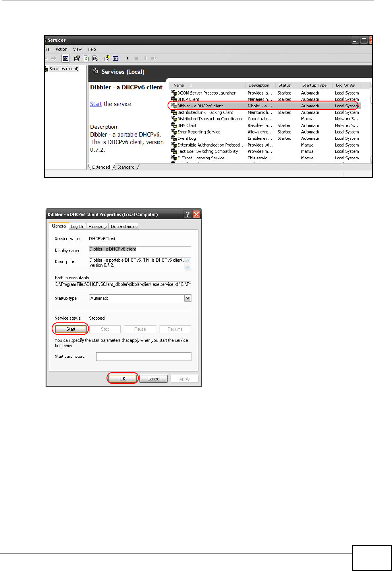
Task: Click gear icon of Distributed Link Tracking Client
Action: pyautogui.click(x=174, y=112)
